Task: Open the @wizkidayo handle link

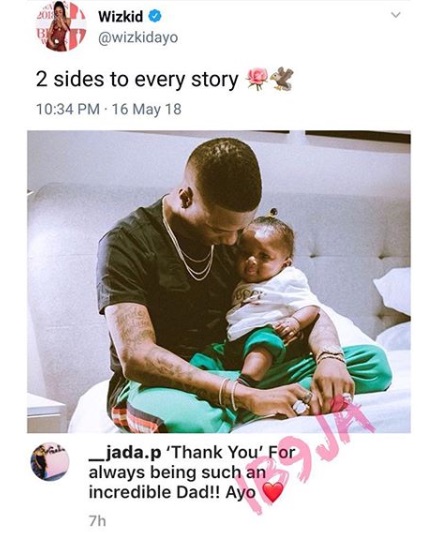Action: coord(138,38)
